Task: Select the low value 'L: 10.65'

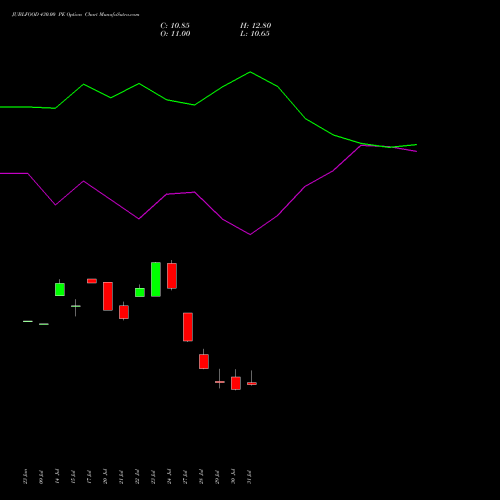Action: 255,34
